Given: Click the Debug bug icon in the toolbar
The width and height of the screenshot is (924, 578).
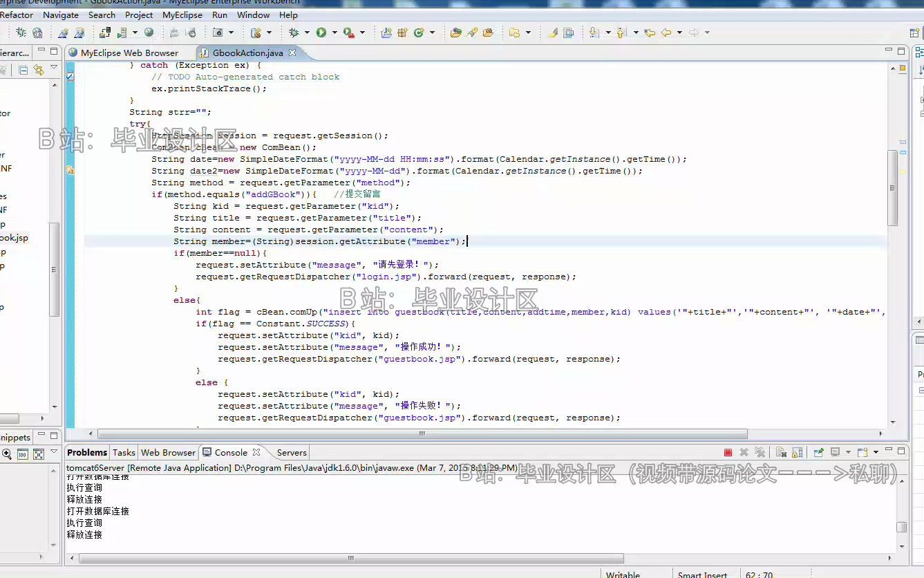Looking at the screenshot, I should [x=294, y=32].
